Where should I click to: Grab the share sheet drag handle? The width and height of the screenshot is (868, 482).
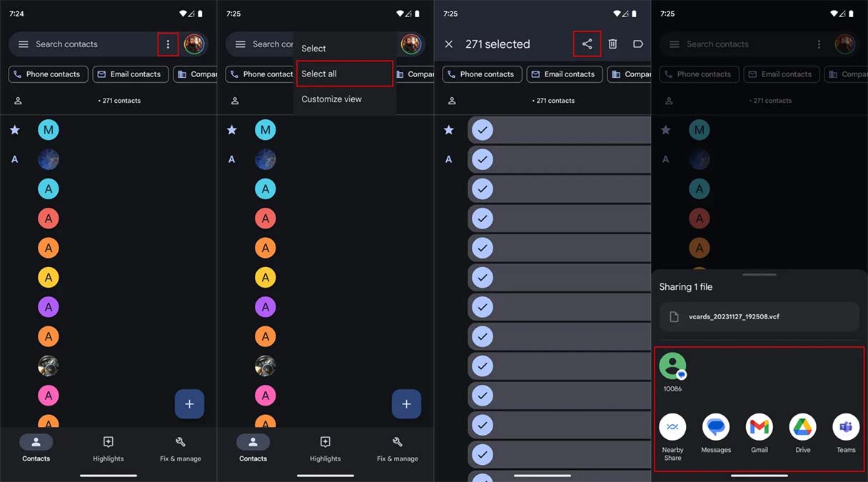(759, 275)
